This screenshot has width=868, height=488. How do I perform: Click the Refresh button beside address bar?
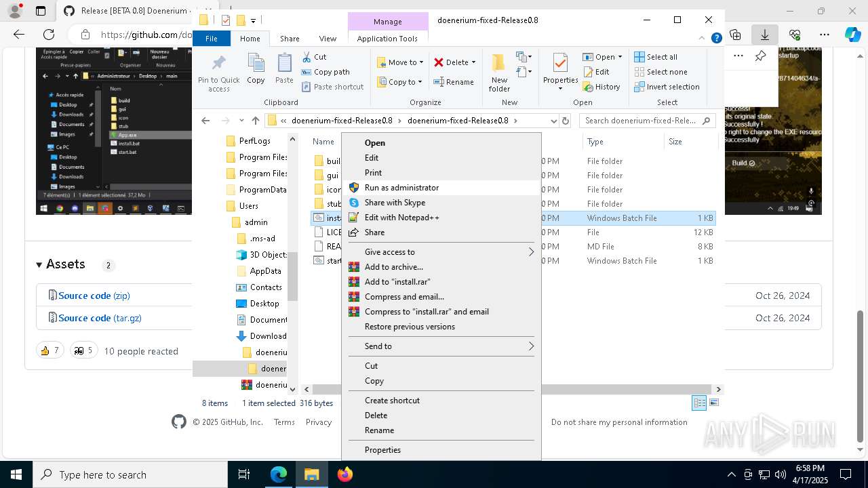(x=566, y=121)
